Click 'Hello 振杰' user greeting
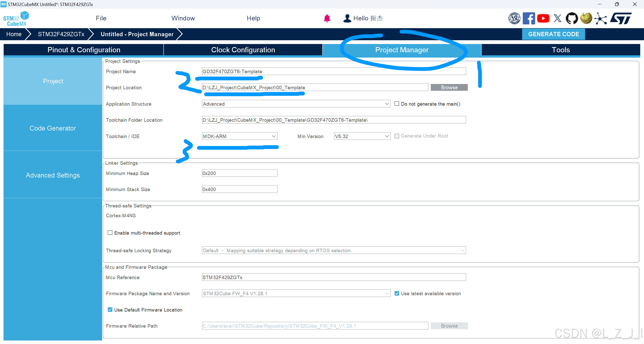 368,18
